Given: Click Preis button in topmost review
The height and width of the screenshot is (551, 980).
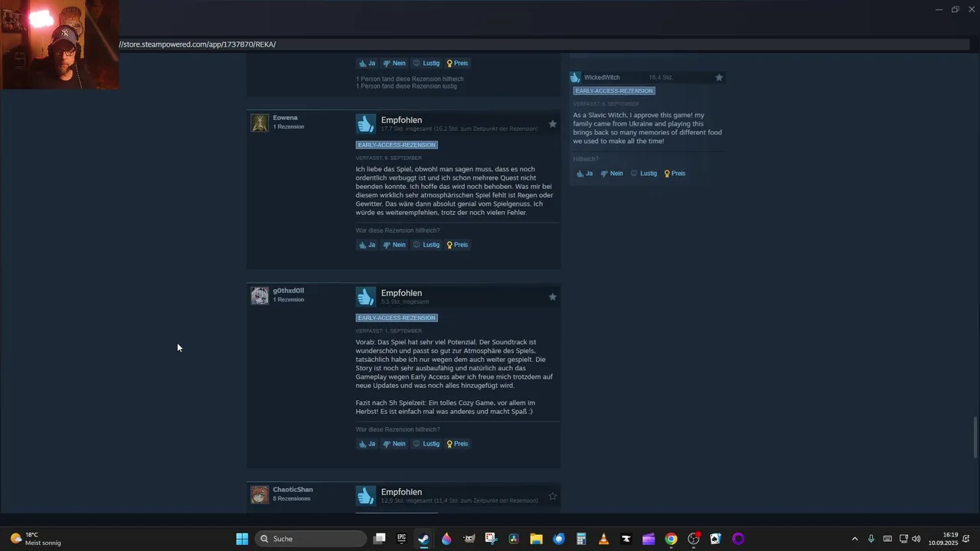Looking at the screenshot, I should [x=458, y=64].
